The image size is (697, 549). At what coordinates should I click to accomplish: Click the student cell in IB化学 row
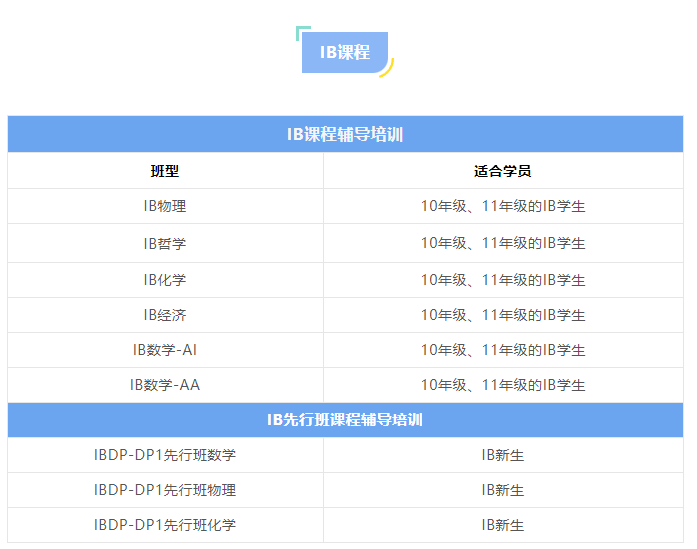pyautogui.click(x=503, y=280)
